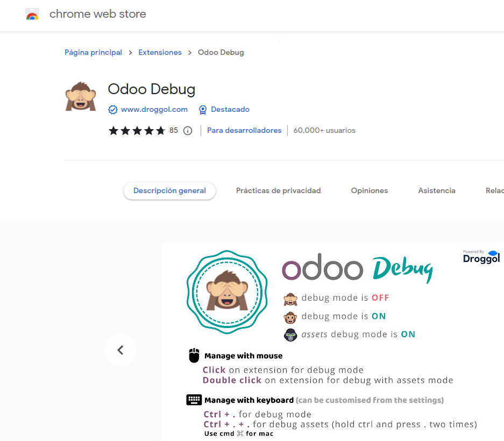This screenshot has width=504, height=441.
Task: Click the five-star rating display
Action: pos(137,131)
